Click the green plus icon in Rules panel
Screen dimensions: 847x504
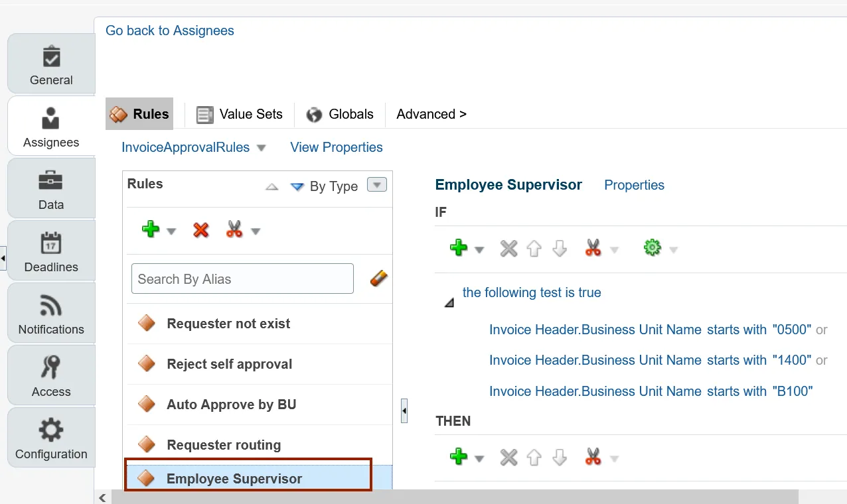click(151, 230)
